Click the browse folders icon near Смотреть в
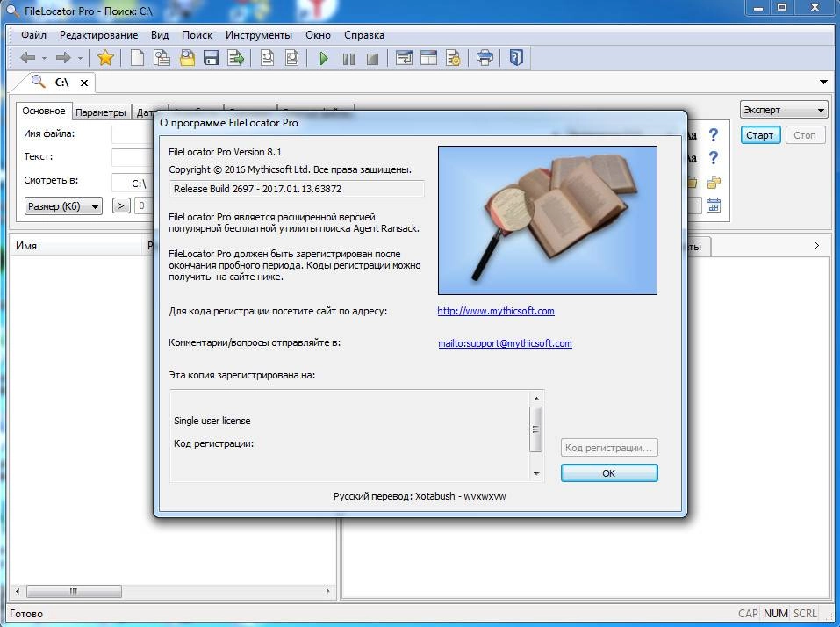Viewport: 840px width, 627px height. 714,182
